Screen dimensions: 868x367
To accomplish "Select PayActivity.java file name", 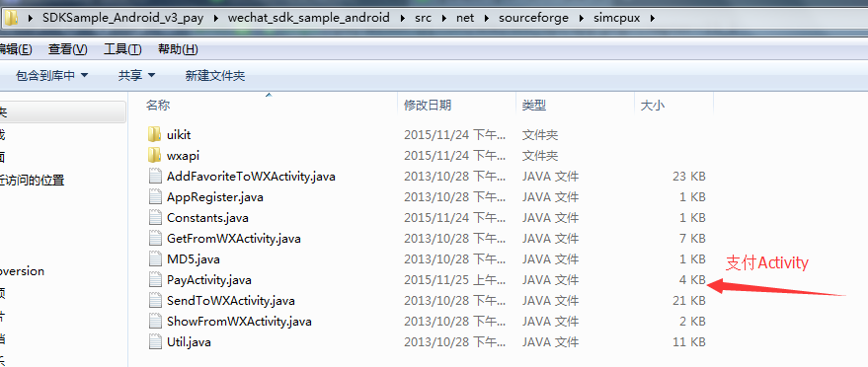I will 209,280.
